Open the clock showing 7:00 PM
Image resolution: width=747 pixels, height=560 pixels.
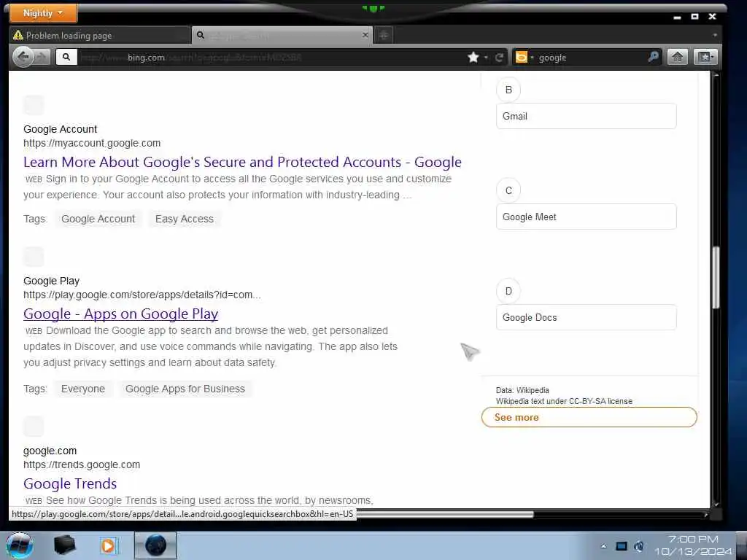coord(693,545)
